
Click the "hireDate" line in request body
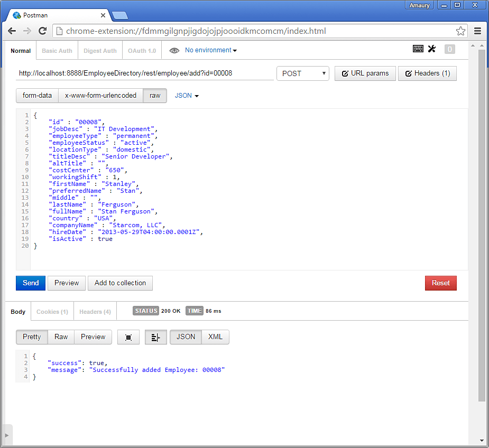click(x=126, y=232)
